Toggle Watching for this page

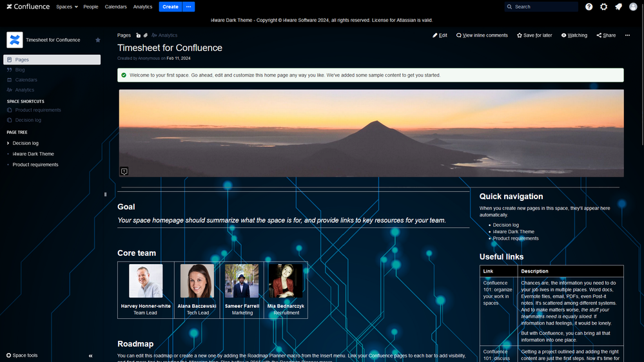(x=574, y=35)
